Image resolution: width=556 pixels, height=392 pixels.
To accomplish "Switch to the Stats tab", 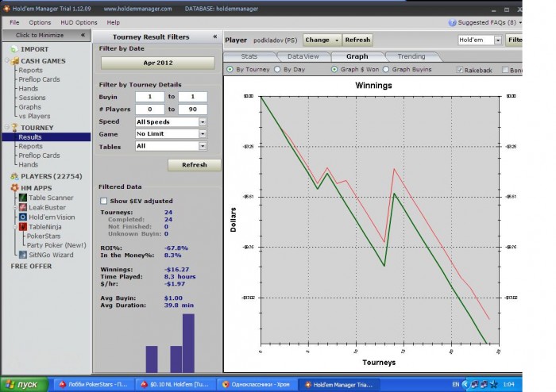I will 249,56.
